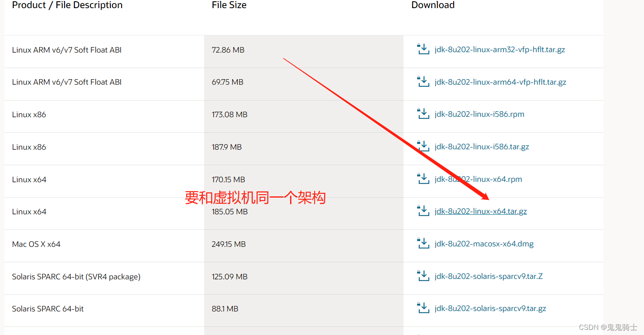This screenshot has width=644, height=335.
Task: Click the 249.15 MB file size
Action: [x=229, y=244]
